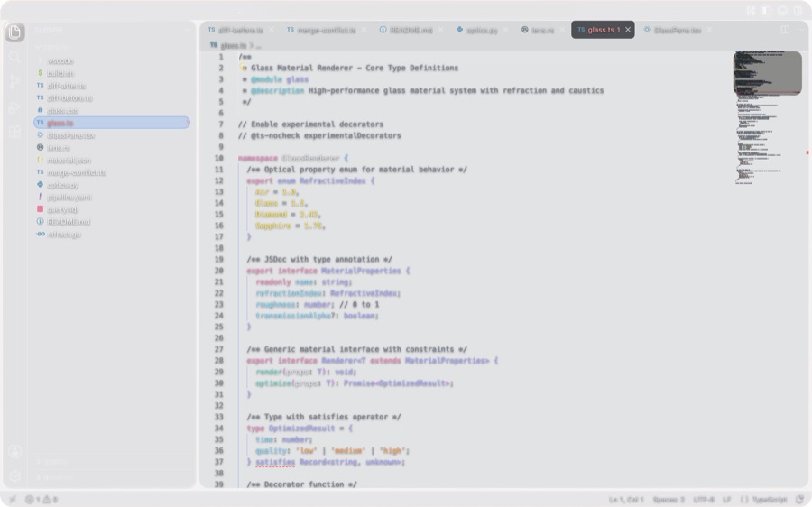This screenshot has height=507, width=812.
Task: Switch to the optics.py tab
Action: 481,30
